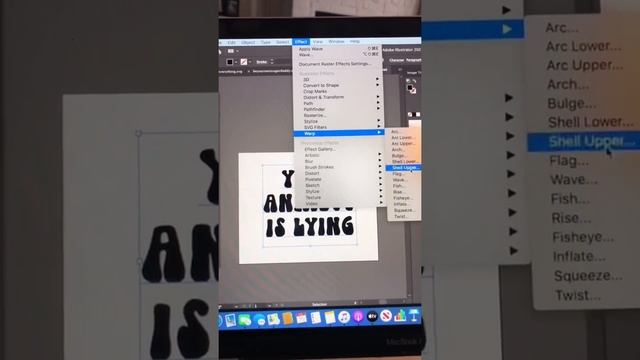Image resolution: width=640 pixels, height=360 pixels.
Task: Expand the Pixelate submenu
Action: click(380, 178)
